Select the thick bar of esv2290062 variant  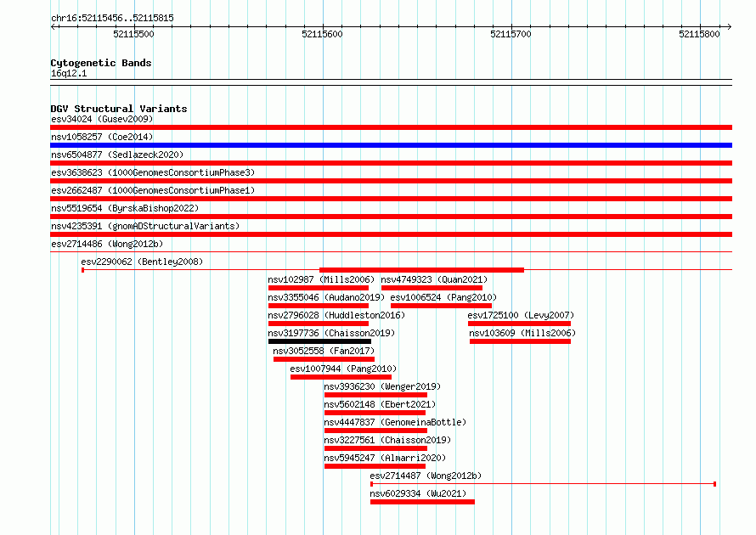click(421, 270)
